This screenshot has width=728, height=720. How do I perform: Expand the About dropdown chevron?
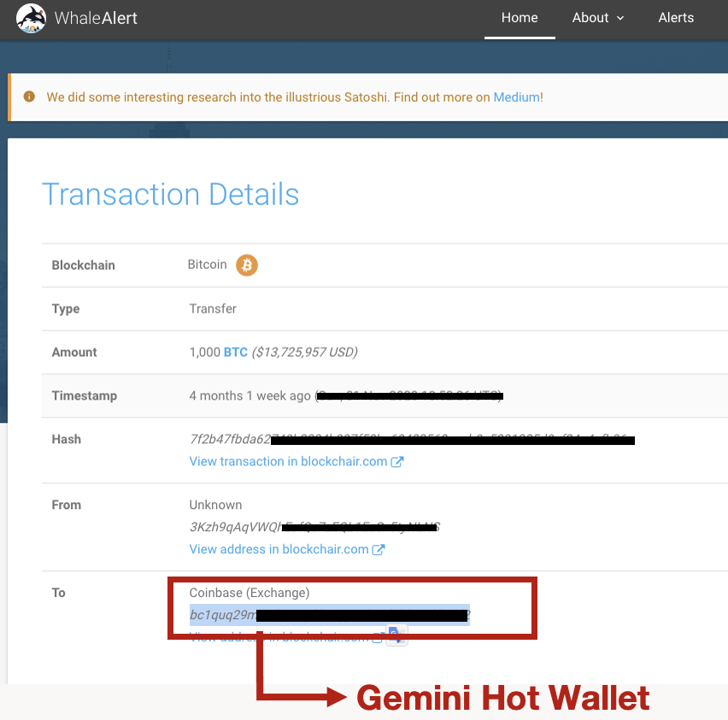(x=620, y=18)
